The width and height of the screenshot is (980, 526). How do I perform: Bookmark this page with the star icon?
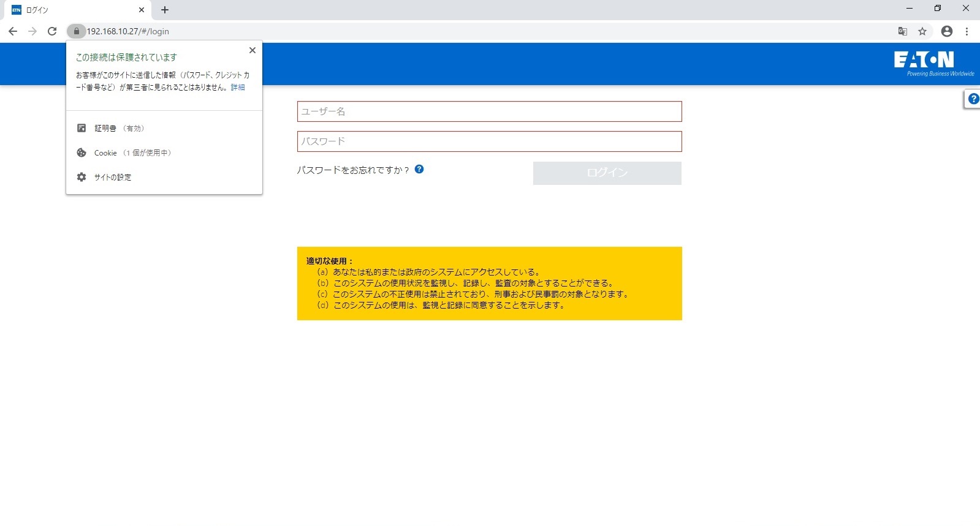pos(922,31)
